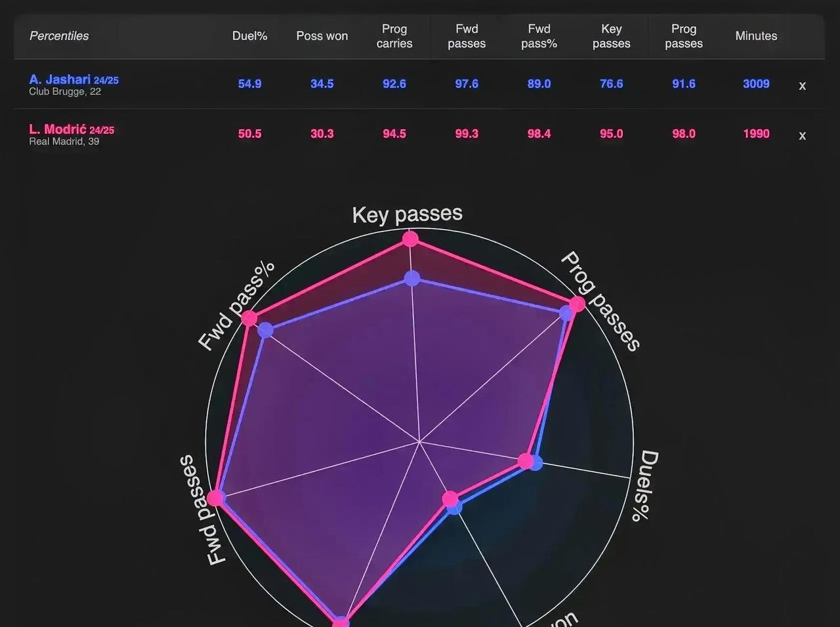Click Jashari's blue Duels% radar point
This screenshot has height=627, width=840.
point(536,463)
